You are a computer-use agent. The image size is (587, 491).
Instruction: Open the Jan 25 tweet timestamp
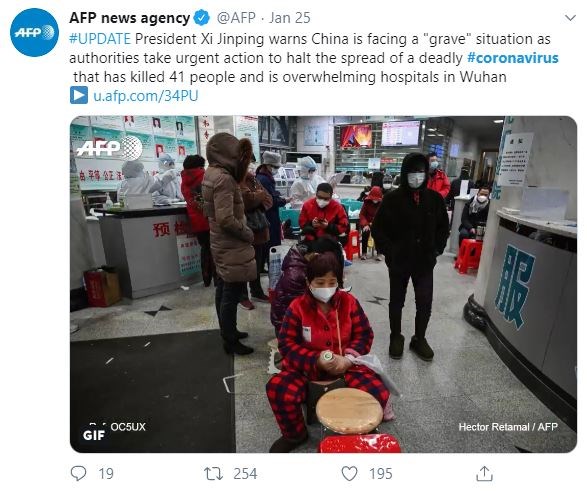[x=290, y=18]
